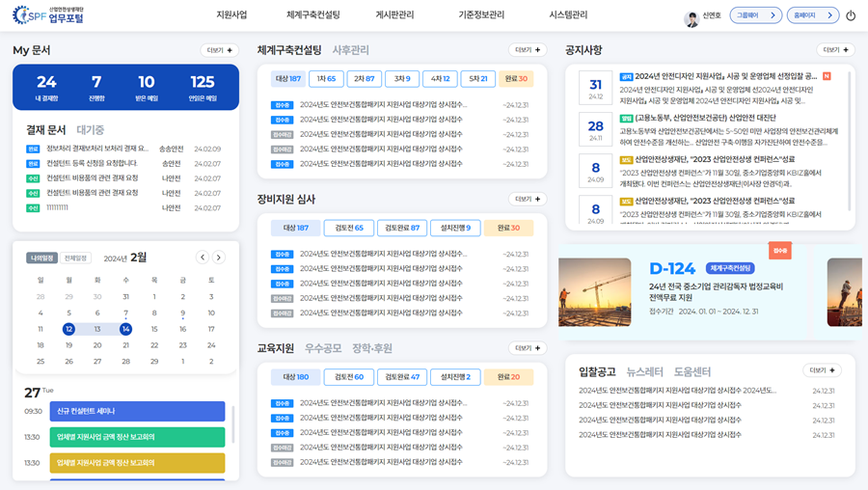Viewport: 868px width, 490px height.
Task: Click the schedule list scrollbar
Action: click(x=232, y=424)
